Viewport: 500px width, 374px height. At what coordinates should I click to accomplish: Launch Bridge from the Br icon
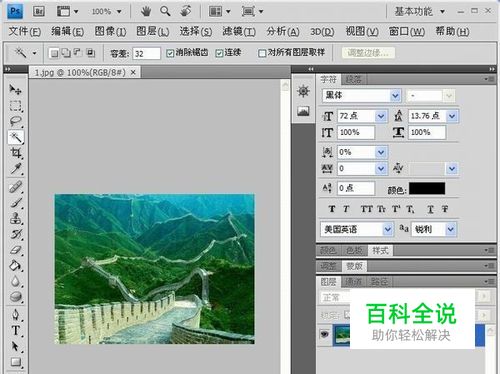pos(39,12)
